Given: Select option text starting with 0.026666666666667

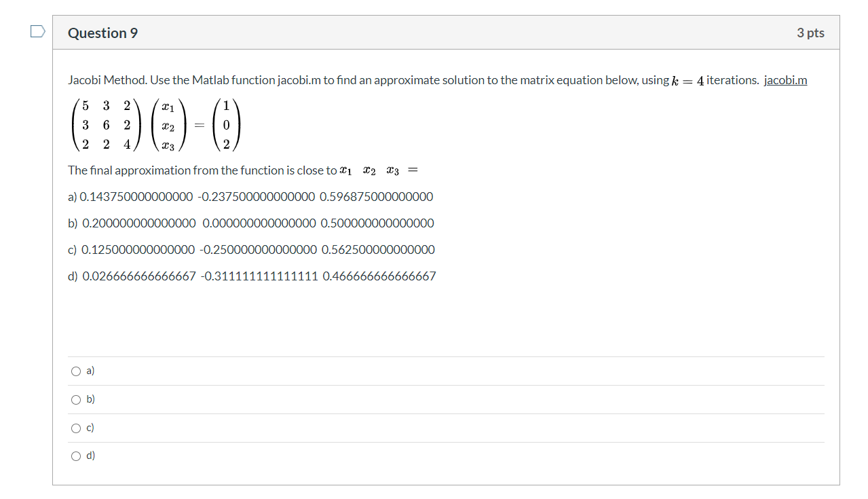Looking at the screenshot, I should click(251, 276).
